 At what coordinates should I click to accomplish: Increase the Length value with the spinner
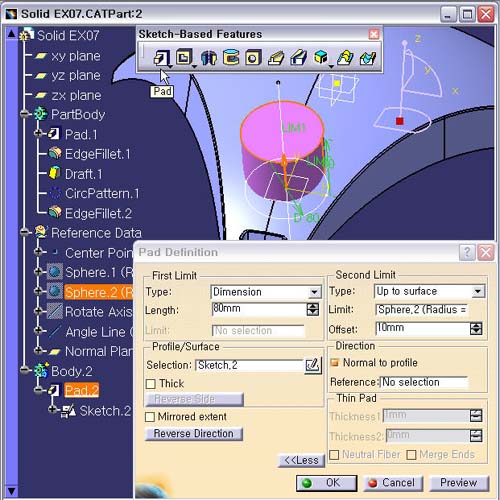tap(313, 306)
